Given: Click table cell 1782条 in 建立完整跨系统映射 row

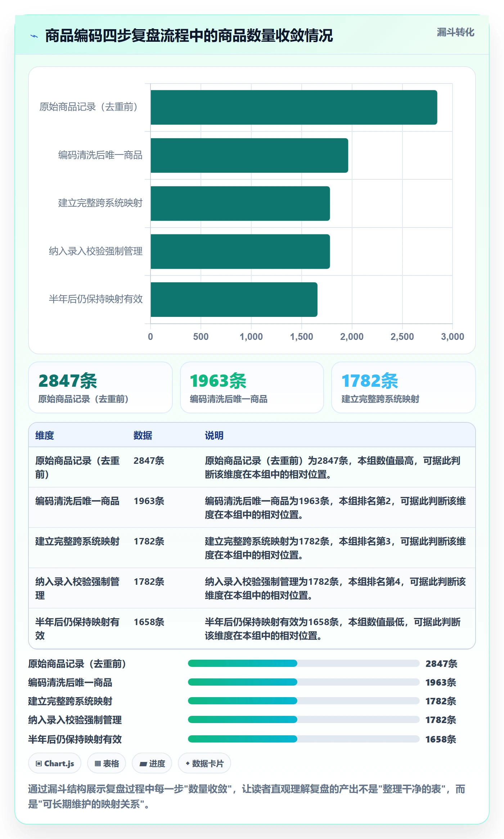Looking at the screenshot, I should [x=149, y=541].
